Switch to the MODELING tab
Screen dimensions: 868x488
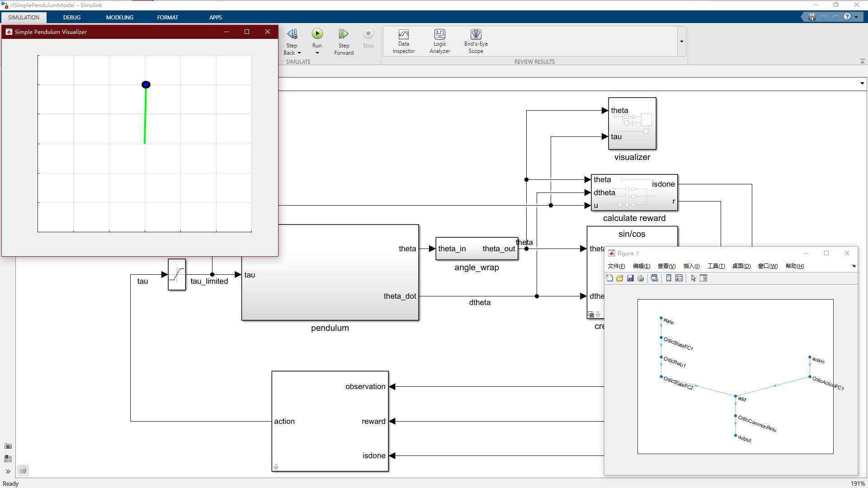(x=120, y=18)
